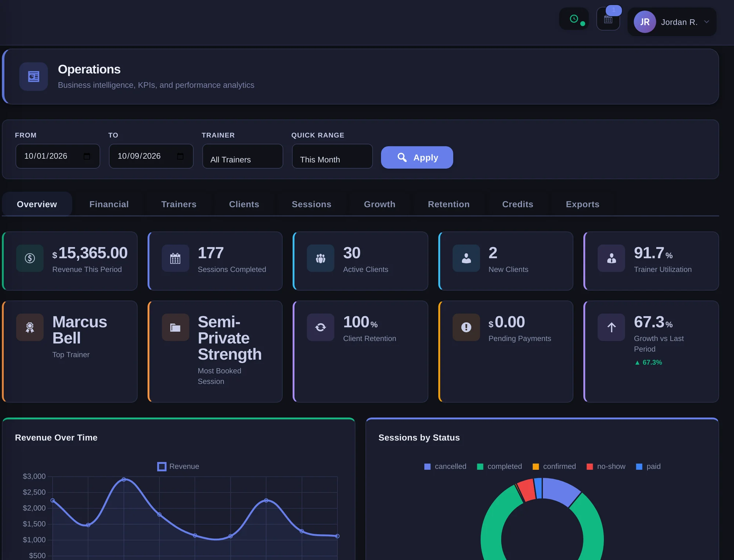The width and height of the screenshot is (734, 560).
Task: Click the JR user avatar
Action: (x=645, y=22)
